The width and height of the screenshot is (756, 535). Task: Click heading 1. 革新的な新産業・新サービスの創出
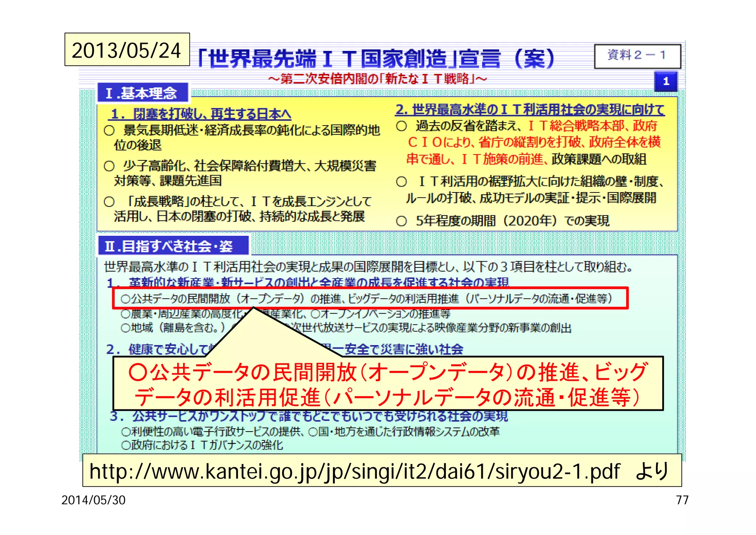point(308,282)
